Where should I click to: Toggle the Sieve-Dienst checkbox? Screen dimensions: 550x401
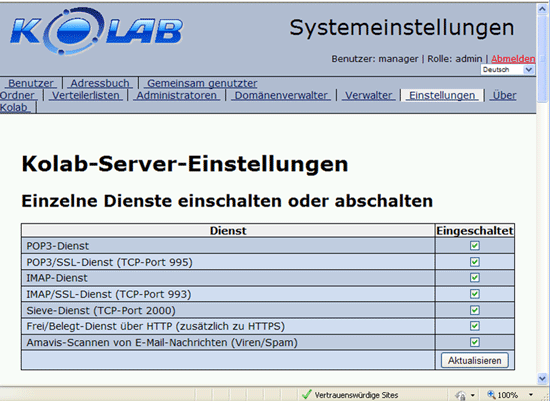pos(475,310)
